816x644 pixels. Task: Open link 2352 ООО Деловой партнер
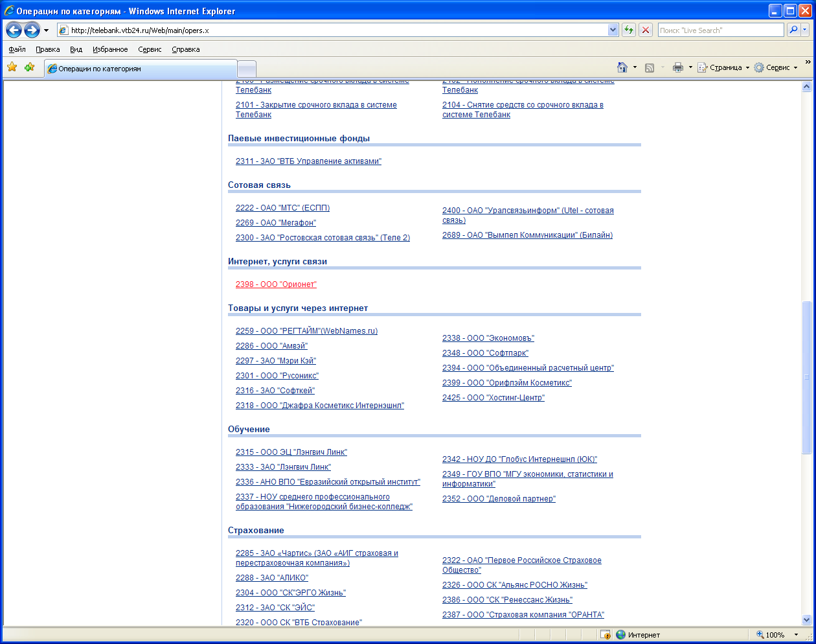tap(499, 499)
